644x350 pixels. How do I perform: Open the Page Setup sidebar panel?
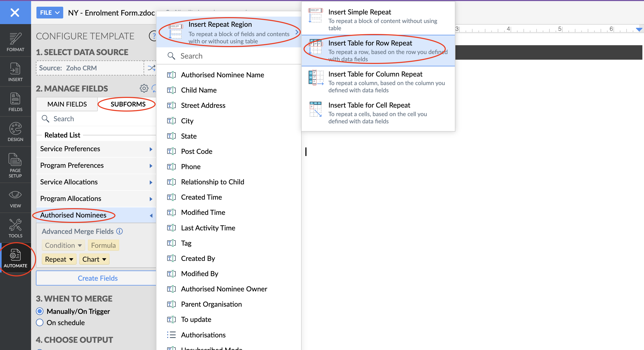[x=15, y=165]
